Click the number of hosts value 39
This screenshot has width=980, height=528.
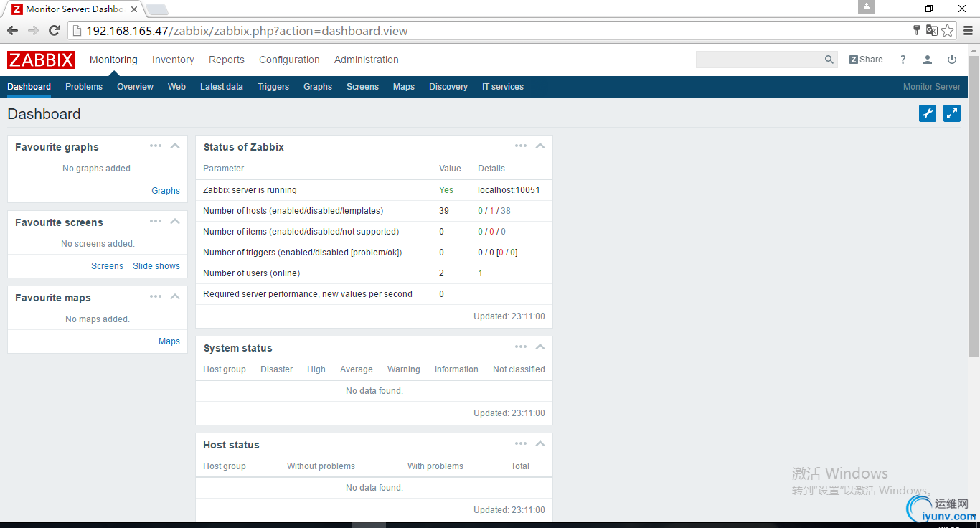pos(444,211)
